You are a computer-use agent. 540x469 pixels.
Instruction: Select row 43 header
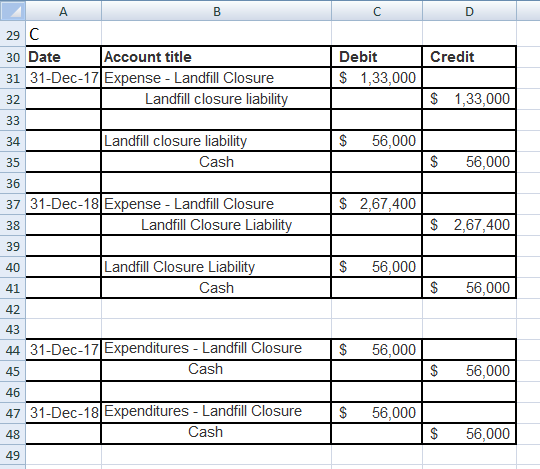(13, 329)
